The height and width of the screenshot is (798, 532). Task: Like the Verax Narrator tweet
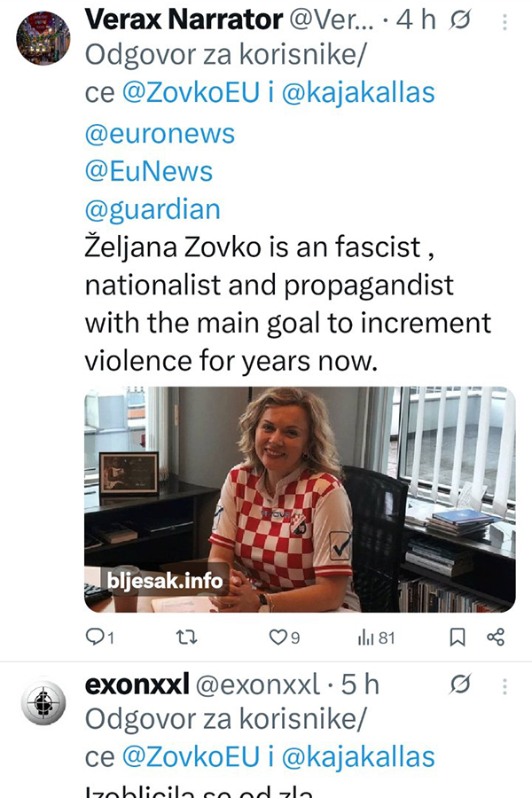279,637
